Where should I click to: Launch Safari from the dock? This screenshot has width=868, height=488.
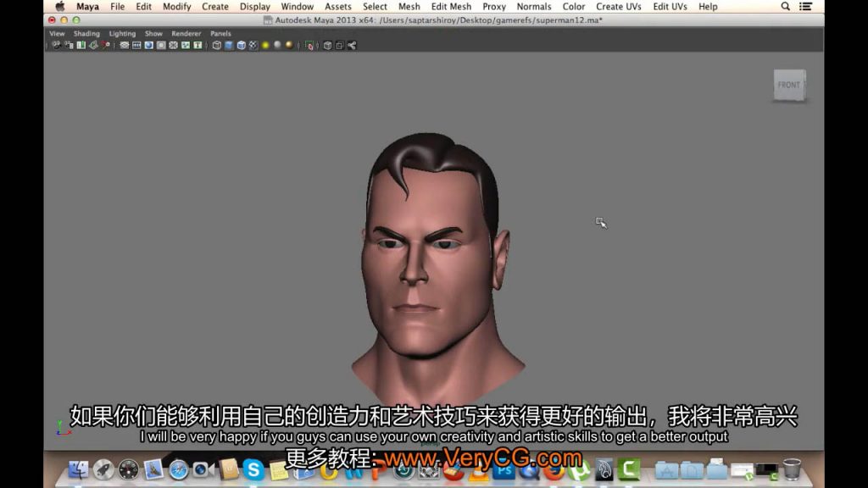(178, 470)
